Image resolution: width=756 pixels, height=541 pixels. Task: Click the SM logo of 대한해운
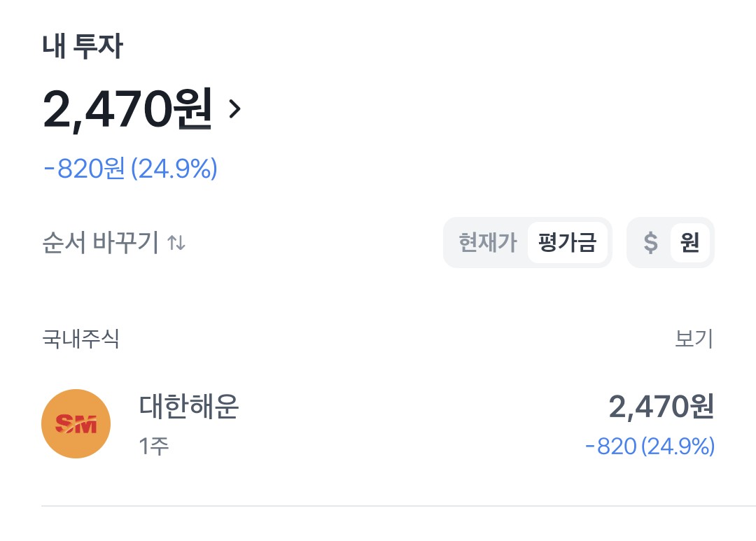coord(76,423)
